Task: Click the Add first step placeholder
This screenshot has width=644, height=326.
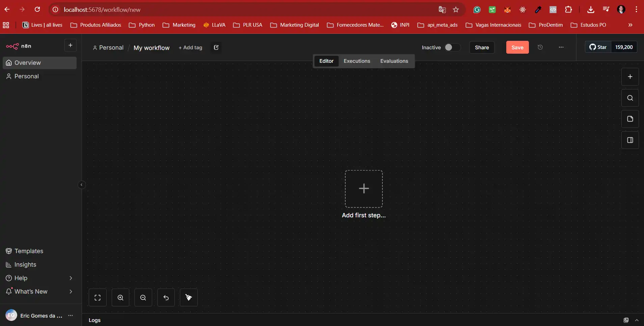Action: (x=364, y=189)
